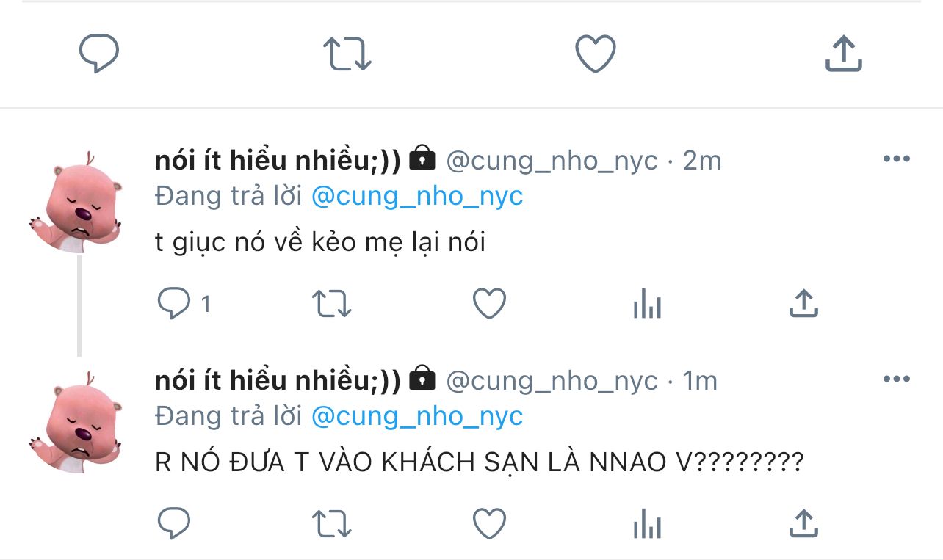Share the top tweet
Screen dimensions: 943x560
pyautogui.click(x=843, y=54)
